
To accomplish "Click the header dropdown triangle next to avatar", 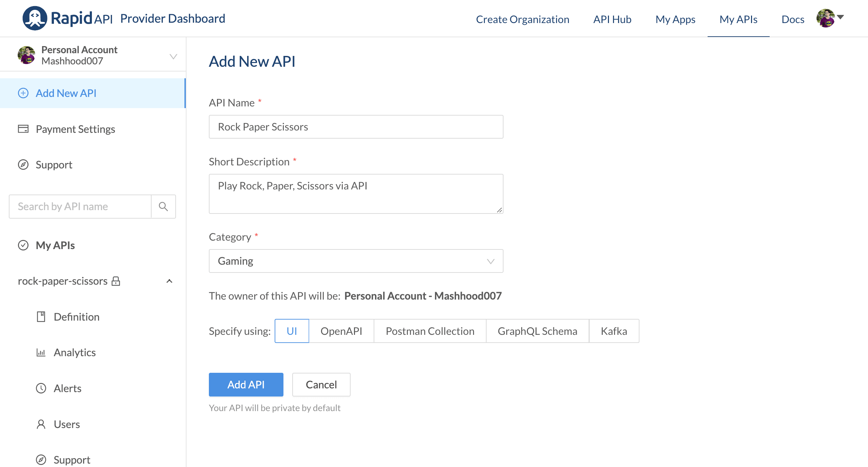I will [840, 17].
